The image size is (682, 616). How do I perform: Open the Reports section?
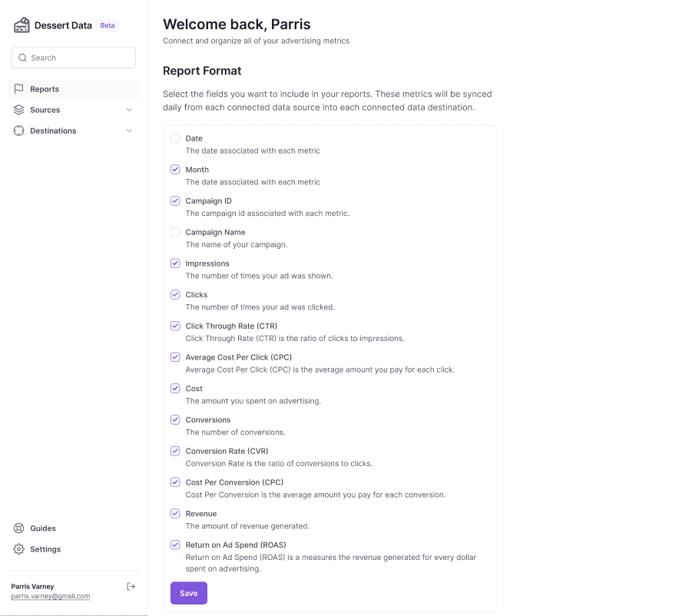pyautogui.click(x=45, y=89)
